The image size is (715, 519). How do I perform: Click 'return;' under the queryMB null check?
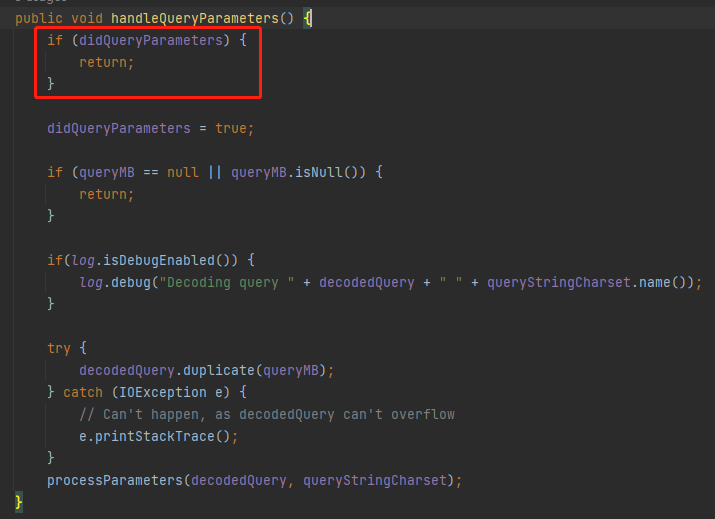pyautogui.click(x=106, y=195)
